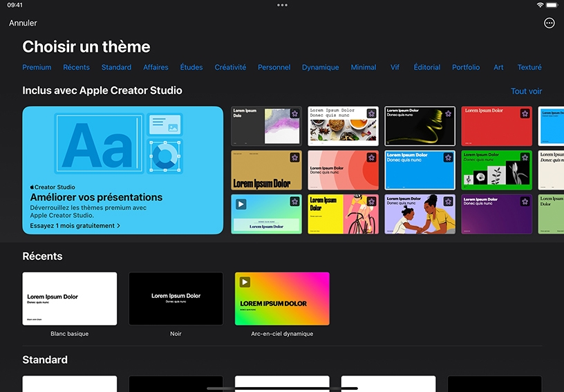The image size is (564, 392).
Task: Open Tout voir for Creator Studio themes
Action: click(526, 91)
